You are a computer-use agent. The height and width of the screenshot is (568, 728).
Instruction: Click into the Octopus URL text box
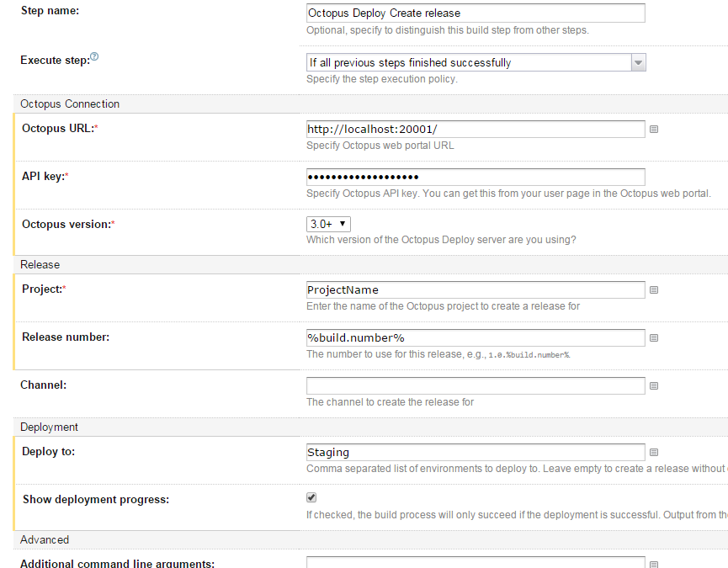[476, 129]
